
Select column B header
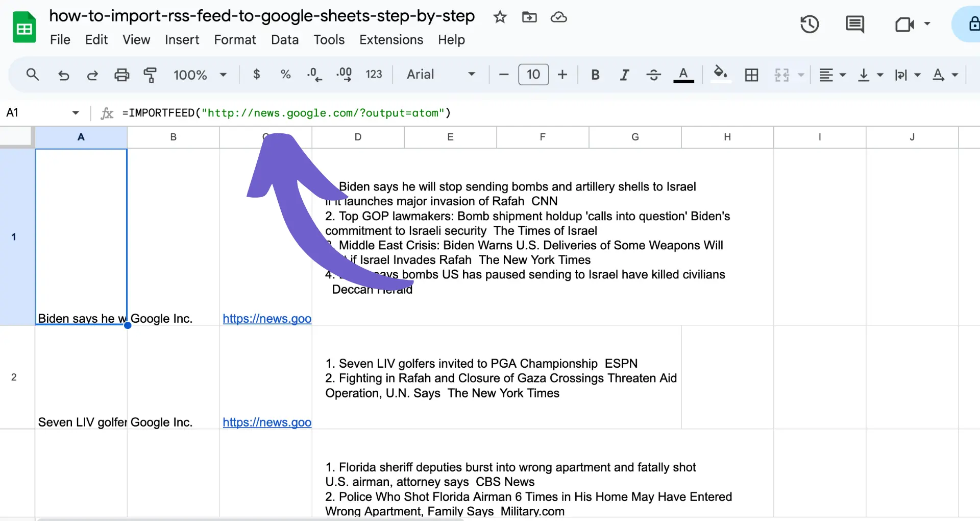point(174,137)
